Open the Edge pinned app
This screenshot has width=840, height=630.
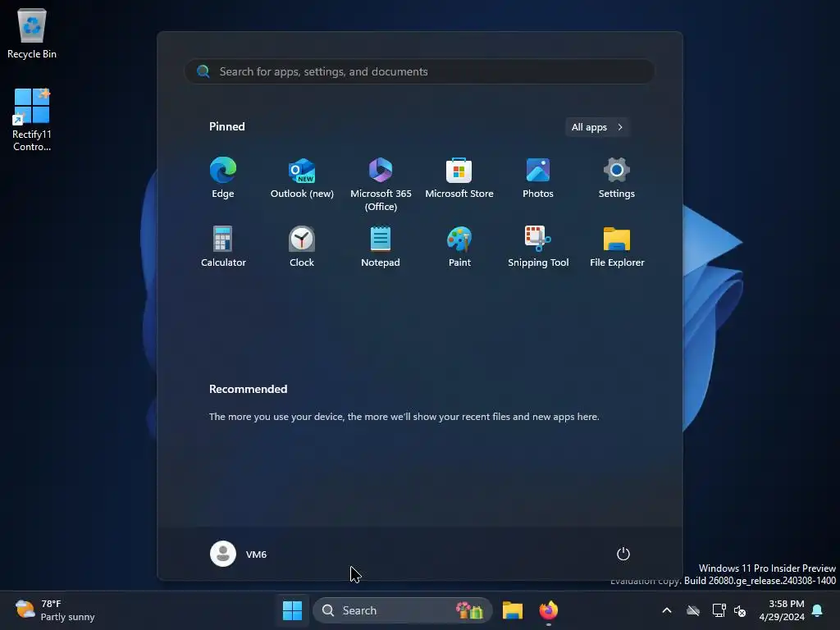coord(223,178)
